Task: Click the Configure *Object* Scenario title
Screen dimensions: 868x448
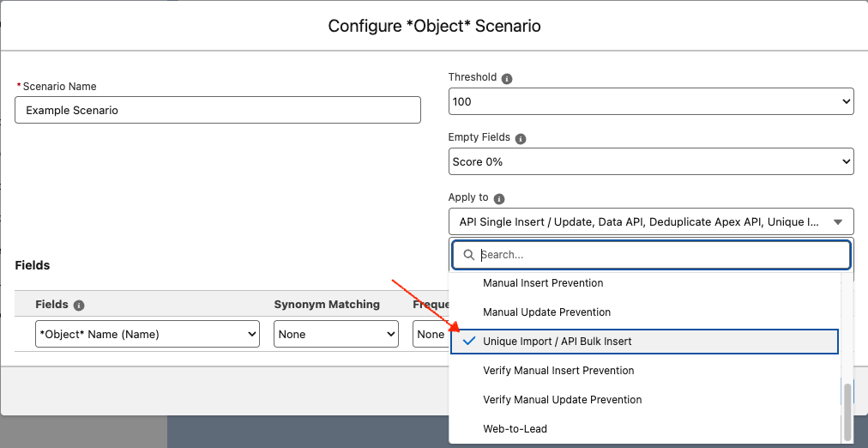Action: [434, 26]
